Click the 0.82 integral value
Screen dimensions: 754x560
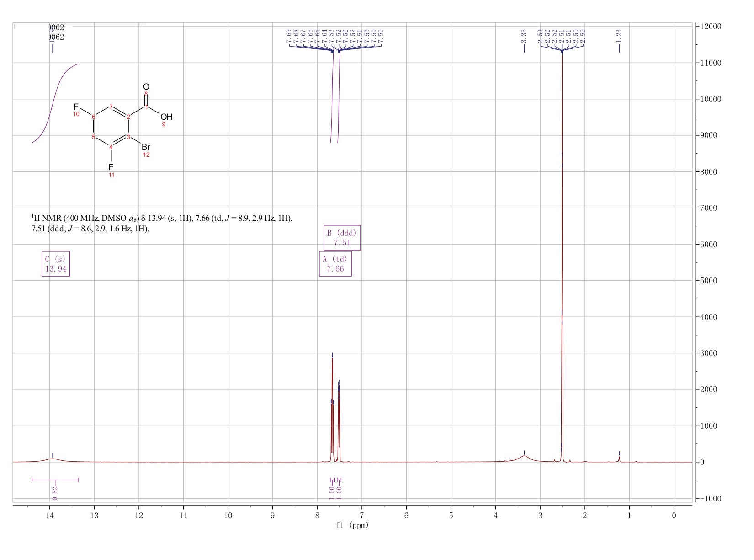coord(55,493)
